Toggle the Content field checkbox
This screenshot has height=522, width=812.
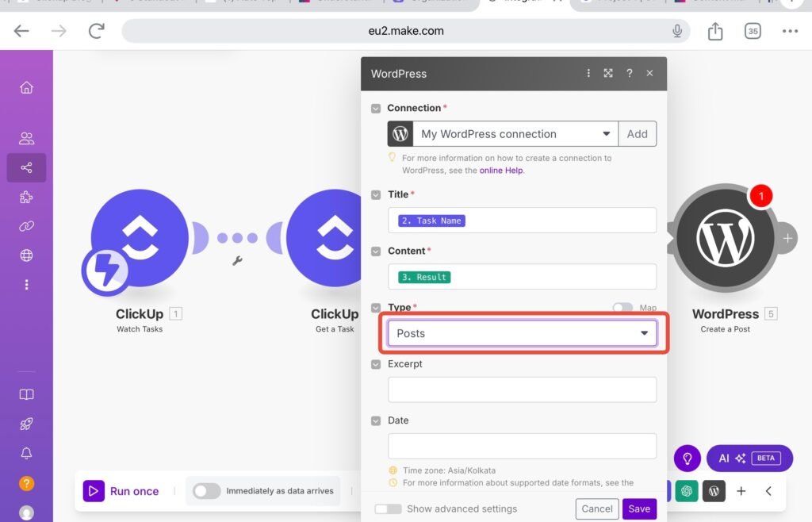[x=376, y=251]
